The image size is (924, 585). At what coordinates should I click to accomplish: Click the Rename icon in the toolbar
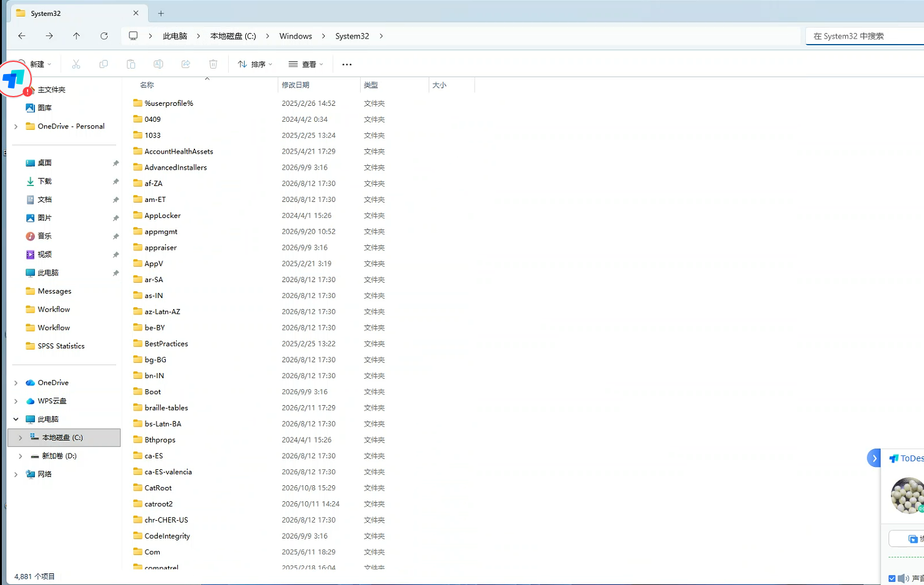(158, 64)
